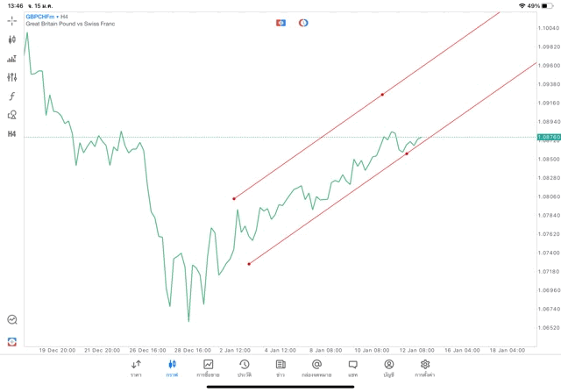Open the บัญชี account tab

388,367
